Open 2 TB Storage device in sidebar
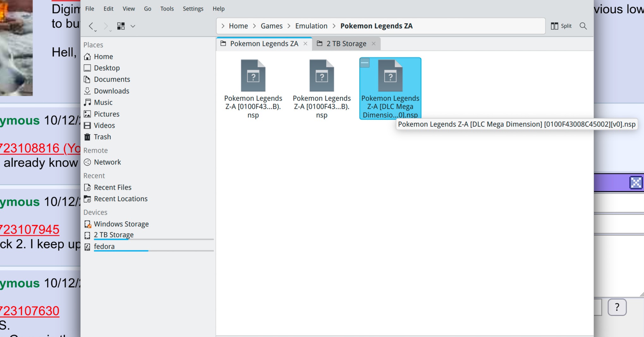The height and width of the screenshot is (337, 644). [148, 235]
